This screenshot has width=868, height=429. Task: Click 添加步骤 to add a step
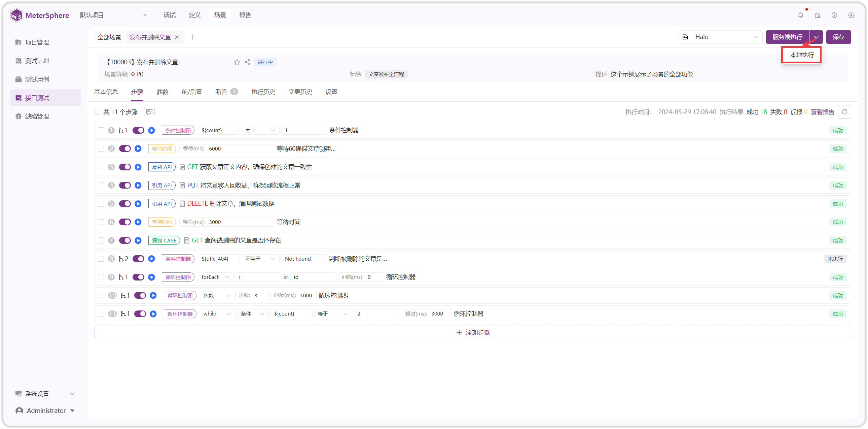click(472, 333)
